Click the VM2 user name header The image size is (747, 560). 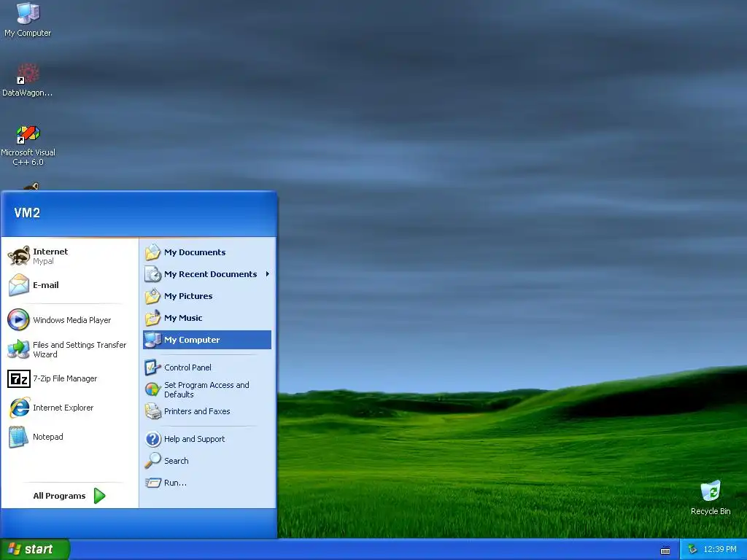(x=27, y=213)
